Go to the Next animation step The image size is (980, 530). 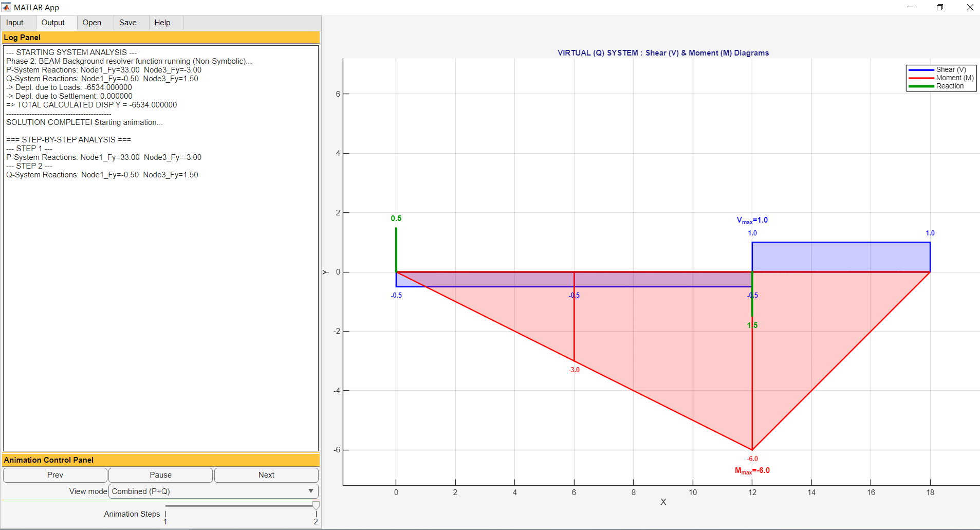266,475
